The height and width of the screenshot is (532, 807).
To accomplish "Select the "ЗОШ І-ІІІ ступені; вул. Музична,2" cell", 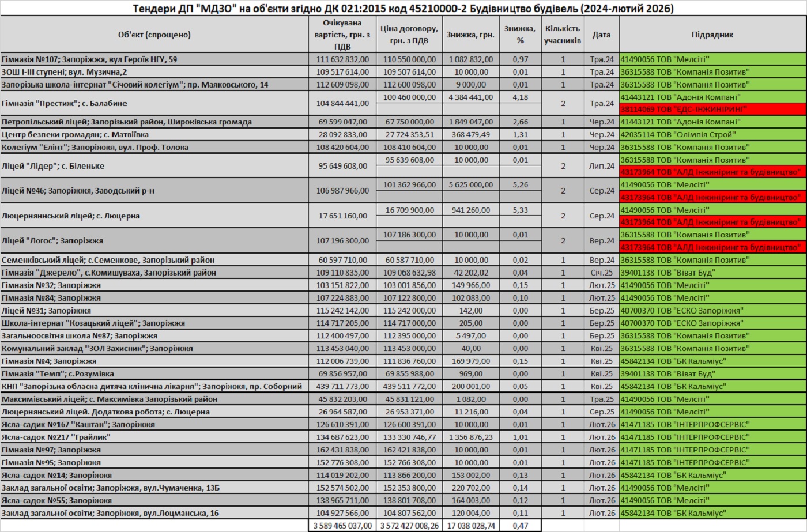I will point(154,72).
